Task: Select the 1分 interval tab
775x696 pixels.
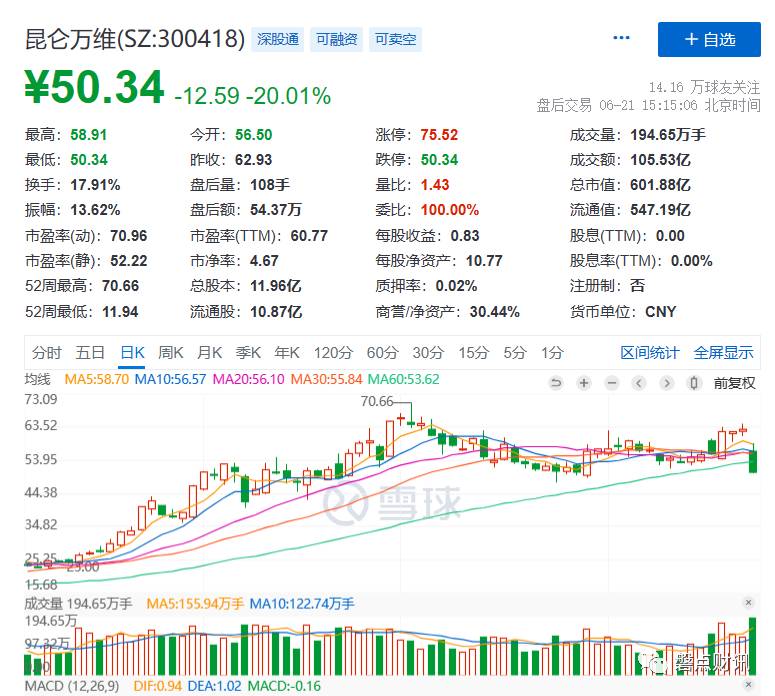Action: [x=552, y=352]
